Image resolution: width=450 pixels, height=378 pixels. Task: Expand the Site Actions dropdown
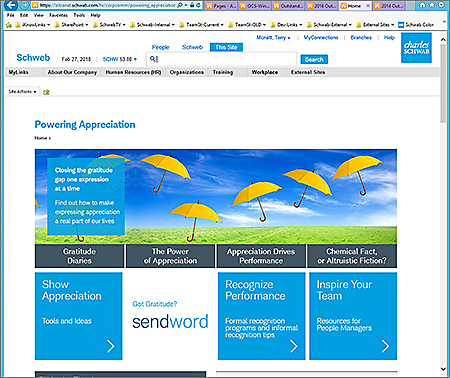[22, 91]
